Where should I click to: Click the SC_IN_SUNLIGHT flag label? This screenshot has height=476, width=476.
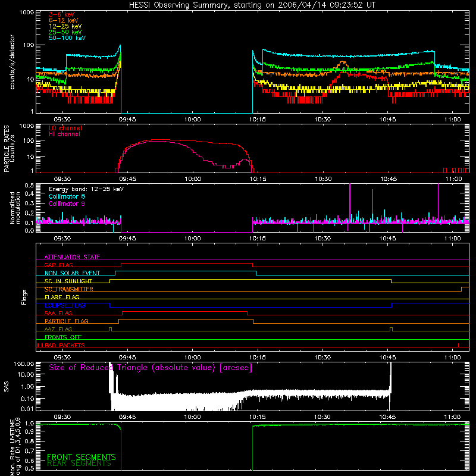68,281
